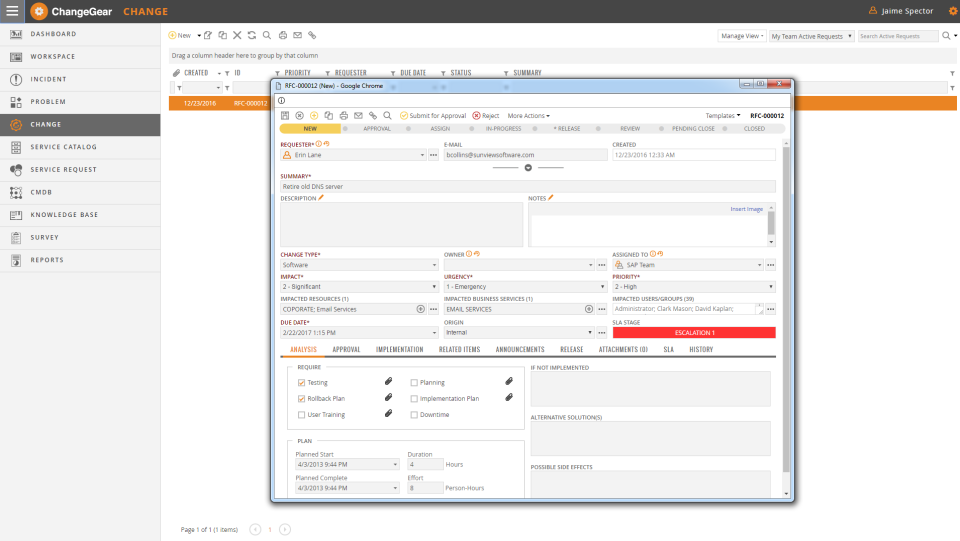Expand the More Actions menu

[528, 116]
